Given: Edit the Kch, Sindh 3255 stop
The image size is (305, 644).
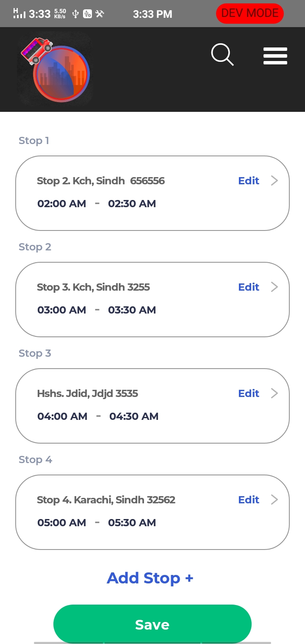Looking at the screenshot, I should tap(249, 287).
